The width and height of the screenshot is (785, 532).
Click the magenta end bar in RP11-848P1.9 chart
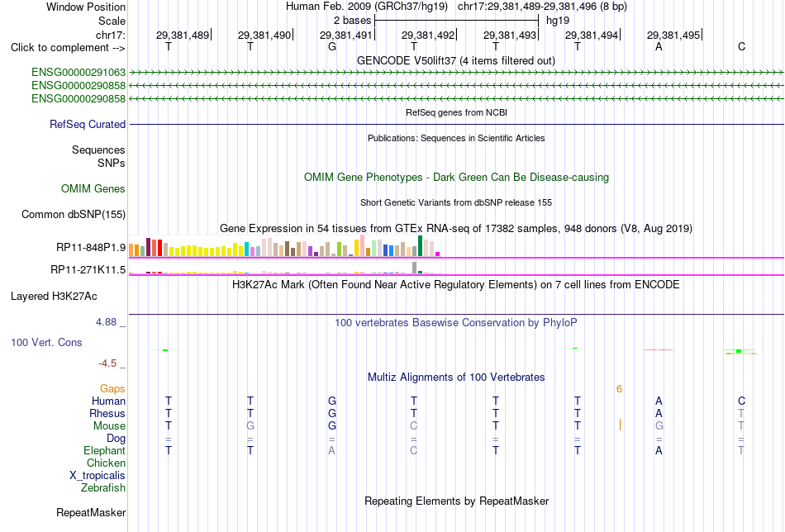438,254
